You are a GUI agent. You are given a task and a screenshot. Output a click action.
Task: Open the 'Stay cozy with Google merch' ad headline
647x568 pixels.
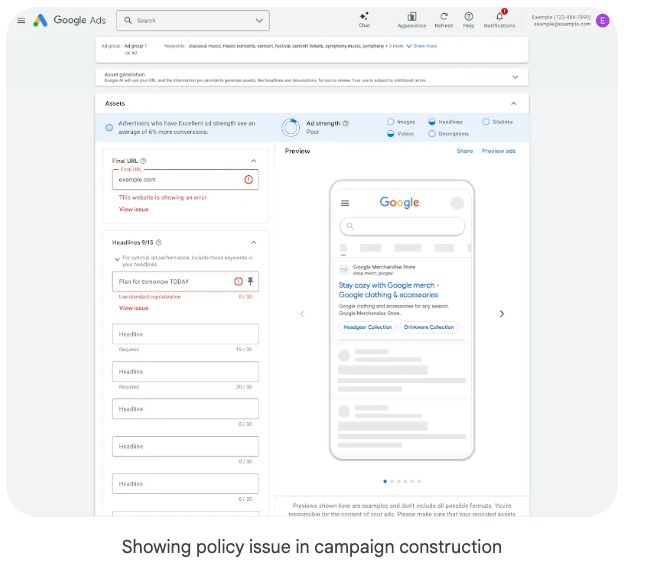click(x=388, y=290)
